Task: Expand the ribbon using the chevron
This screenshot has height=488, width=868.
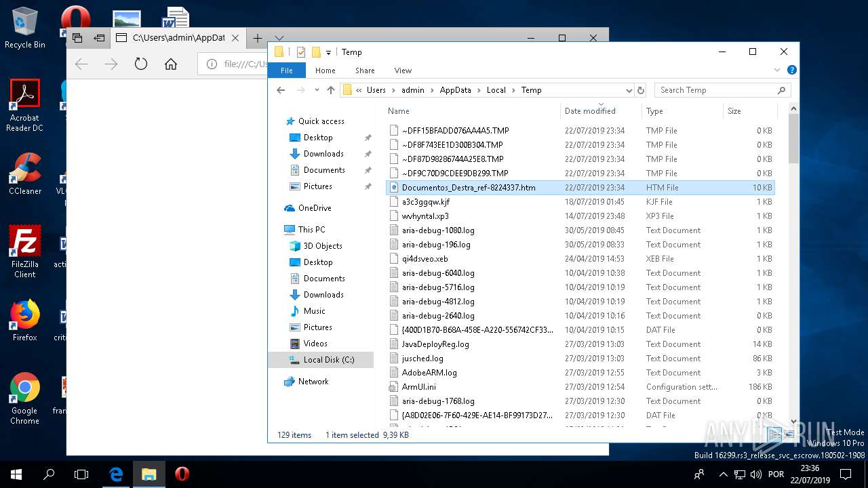Action: (777, 70)
